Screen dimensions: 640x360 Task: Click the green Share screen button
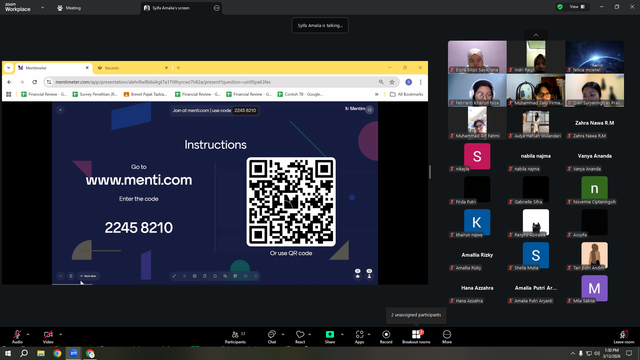point(330,337)
